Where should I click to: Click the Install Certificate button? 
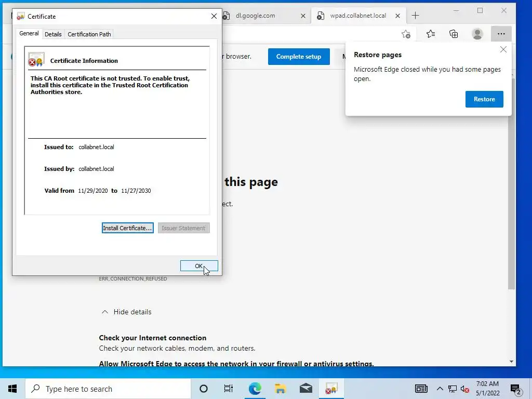128,228
